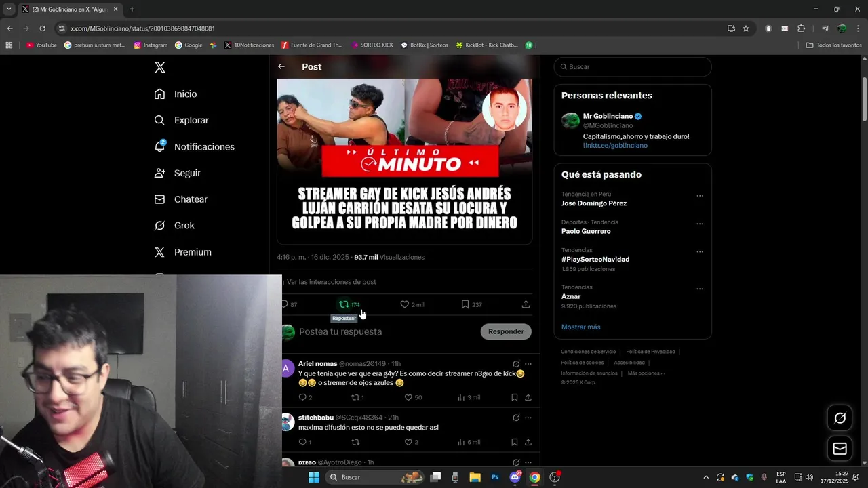The height and width of the screenshot is (488, 868).
Task: Show hidden system tray icons
Action: [705, 477]
